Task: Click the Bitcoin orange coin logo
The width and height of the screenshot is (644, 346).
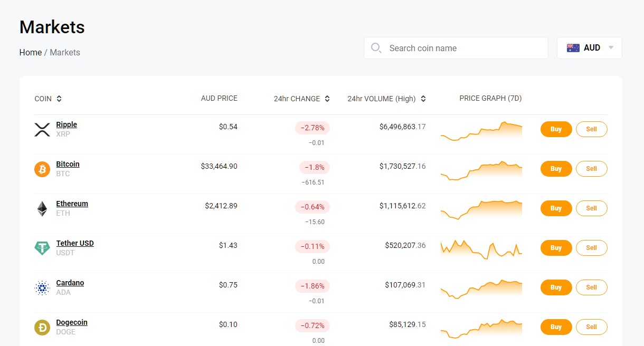Action: point(42,169)
